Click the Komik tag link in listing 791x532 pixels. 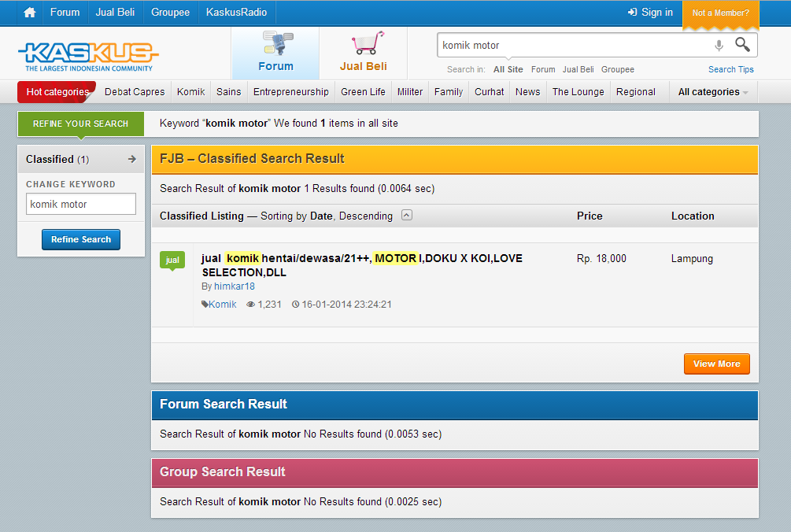(223, 304)
